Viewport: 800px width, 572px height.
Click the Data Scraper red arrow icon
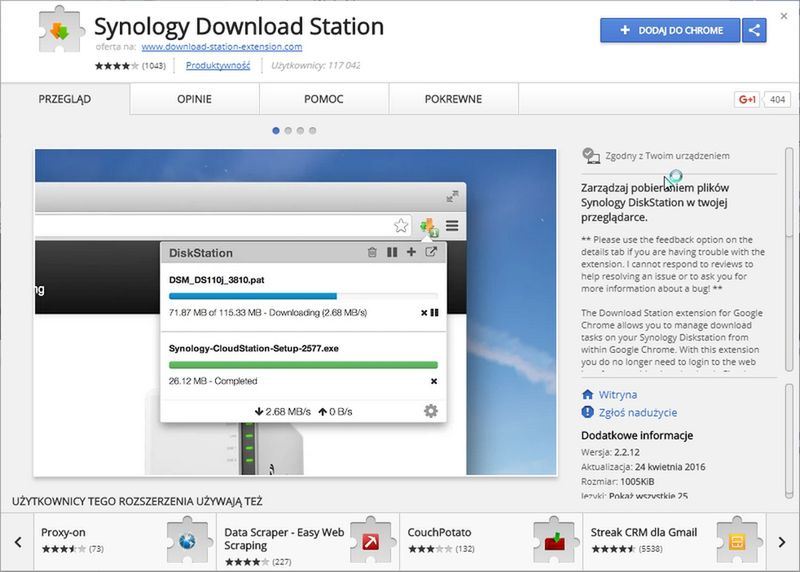[370, 540]
